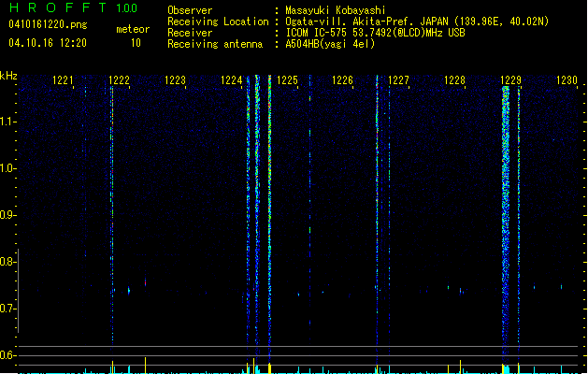
Task: Click the 1227 time marker
Action: (x=398, y=80)
